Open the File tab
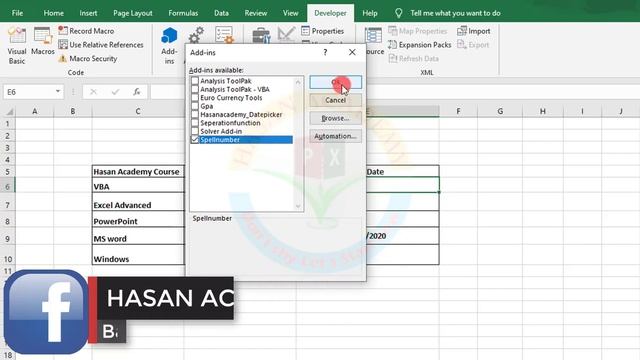640x360 pixels. (x=17, y=13)
